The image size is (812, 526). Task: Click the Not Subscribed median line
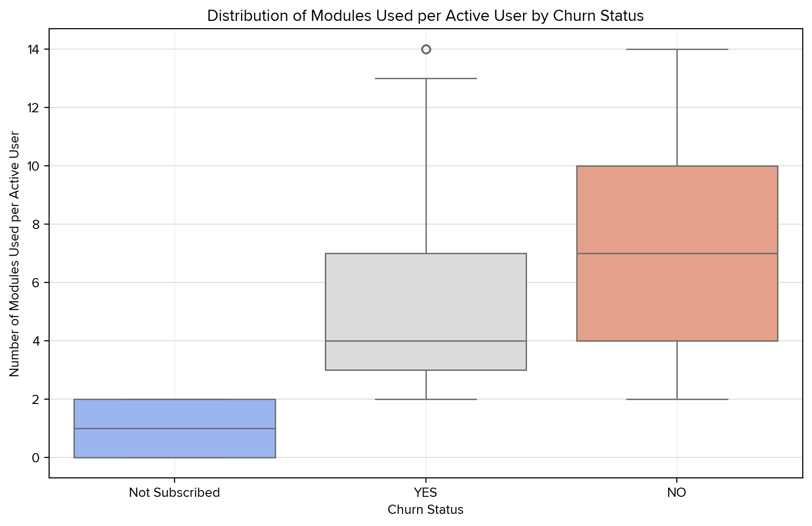[175, 428]
